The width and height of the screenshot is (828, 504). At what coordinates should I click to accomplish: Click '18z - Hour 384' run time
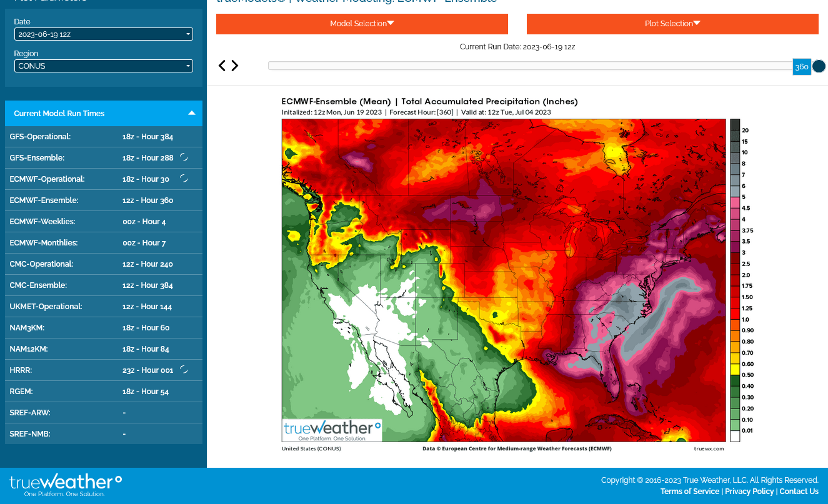pyautogui.click(x=148, y=137)
